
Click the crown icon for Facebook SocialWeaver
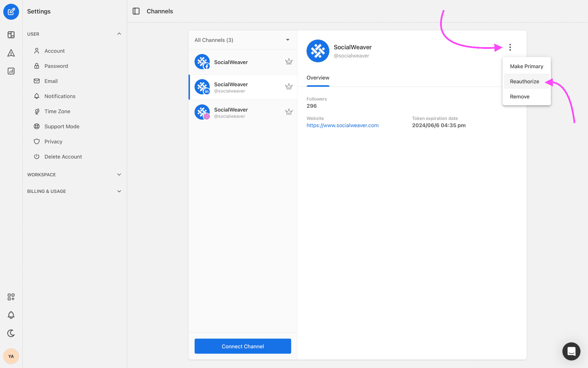(289, 62)
